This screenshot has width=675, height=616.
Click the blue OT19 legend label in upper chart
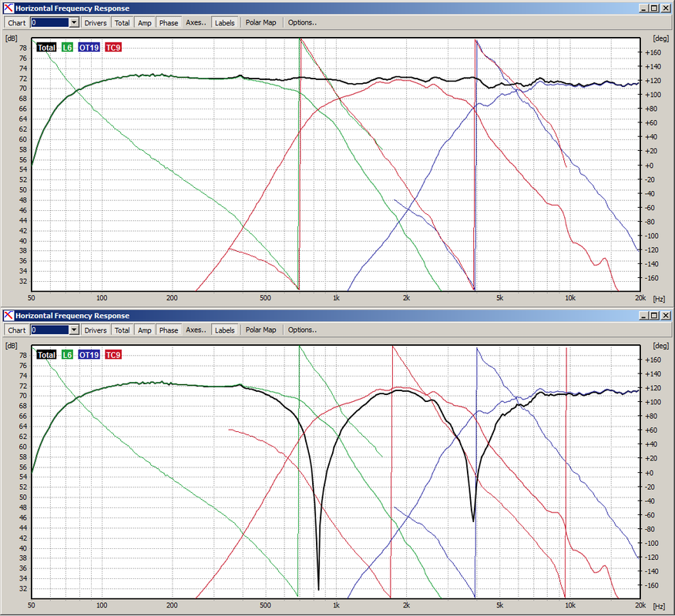(x=89, y=47)
